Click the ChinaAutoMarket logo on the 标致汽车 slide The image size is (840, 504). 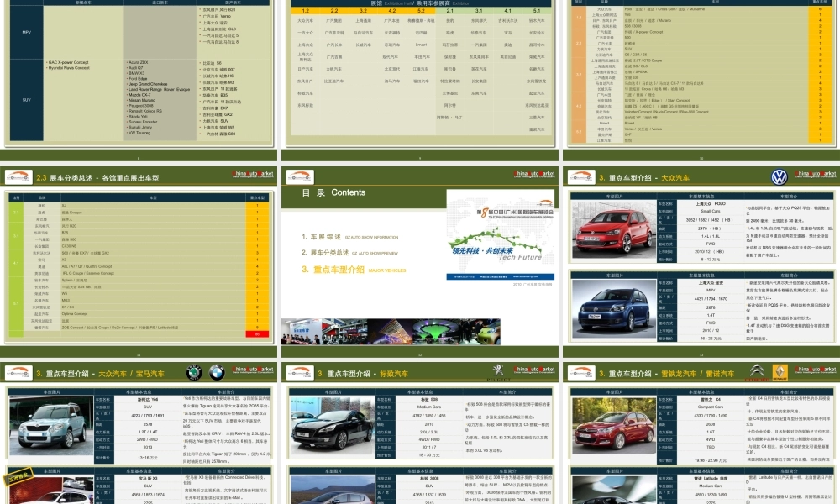click(x=534, y=370)
